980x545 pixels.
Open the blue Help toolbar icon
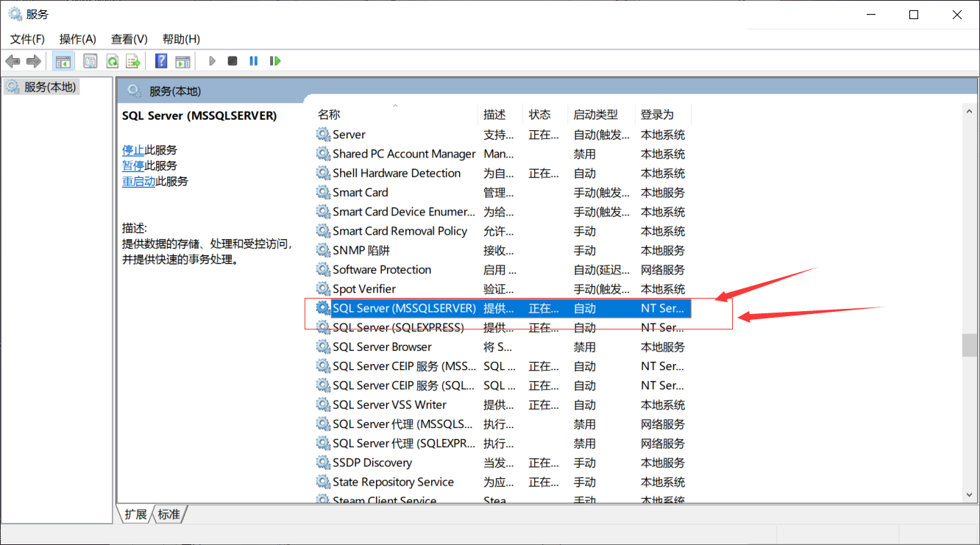(x=161, y=61)
